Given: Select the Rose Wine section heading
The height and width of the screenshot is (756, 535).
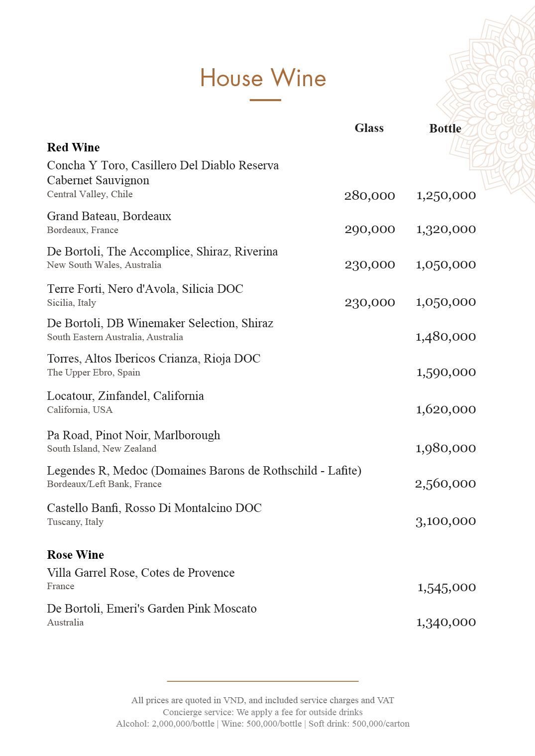Looking at the screenshot, I should point(75,555).
